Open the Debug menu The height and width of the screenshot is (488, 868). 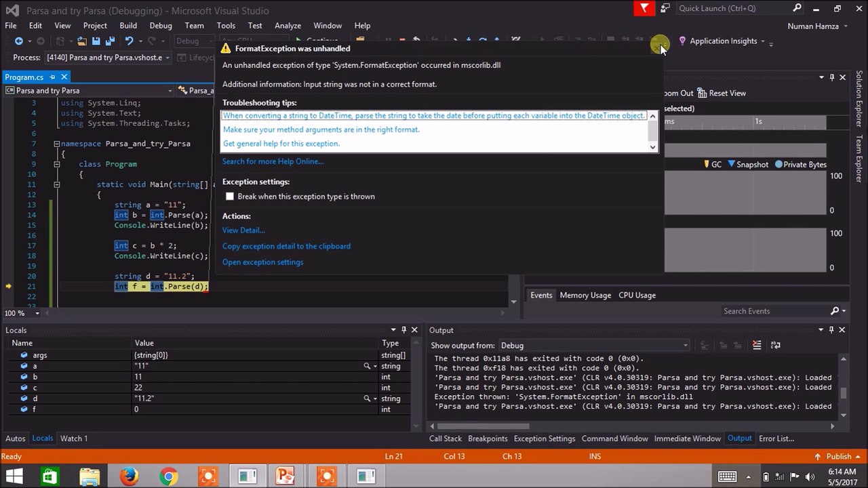161,26
